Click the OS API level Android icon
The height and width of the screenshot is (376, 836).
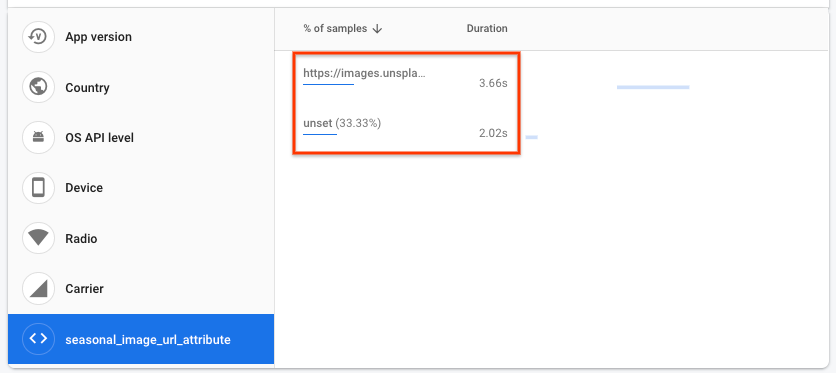38,138
